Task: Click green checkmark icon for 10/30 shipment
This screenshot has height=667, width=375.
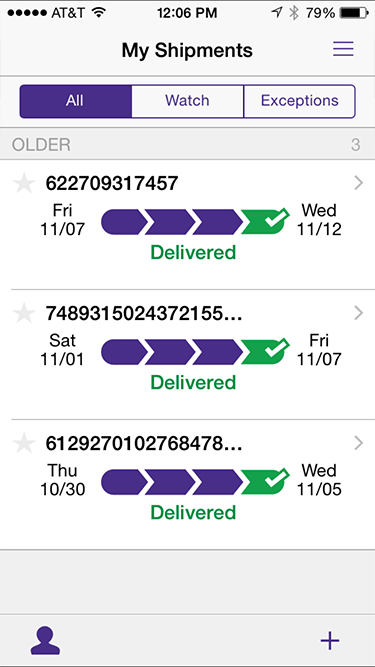Action: (265, 482)
